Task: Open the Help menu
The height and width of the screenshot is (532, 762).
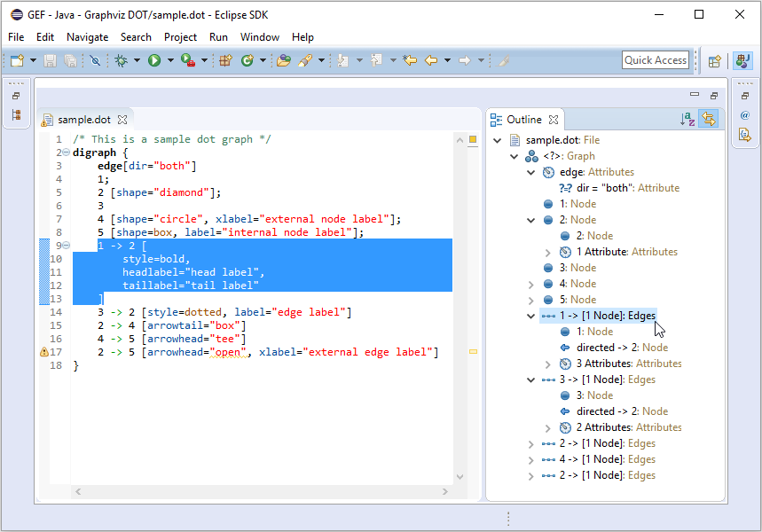Action: (302, 37)
